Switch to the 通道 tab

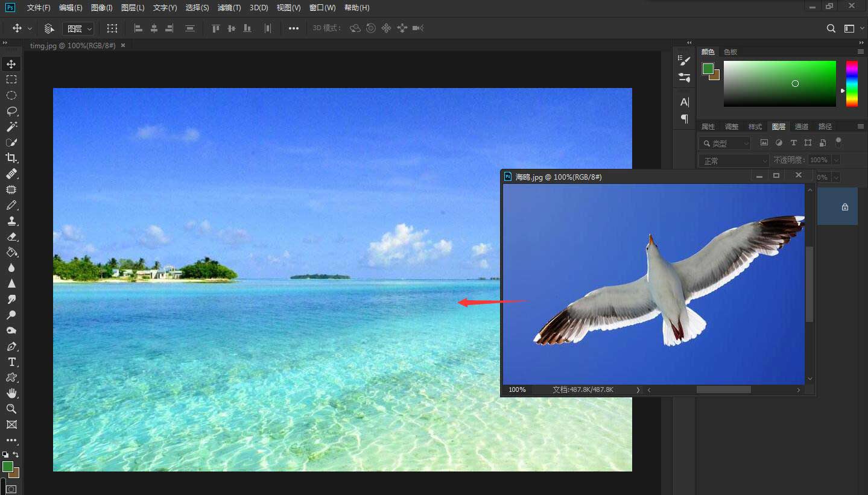click(x=801, y=127)
